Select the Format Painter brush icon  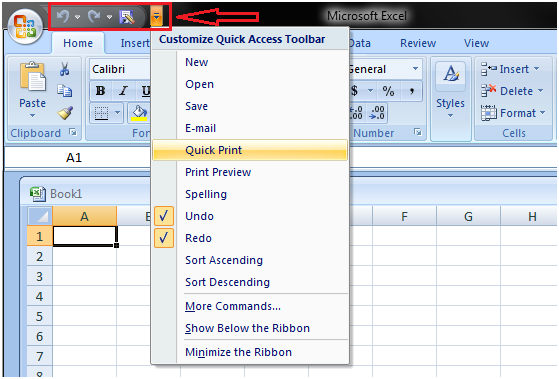[65, 113]
